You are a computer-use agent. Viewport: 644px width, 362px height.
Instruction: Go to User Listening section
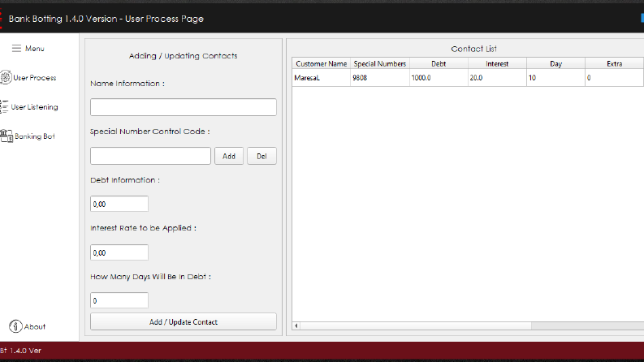pos(34,107)
